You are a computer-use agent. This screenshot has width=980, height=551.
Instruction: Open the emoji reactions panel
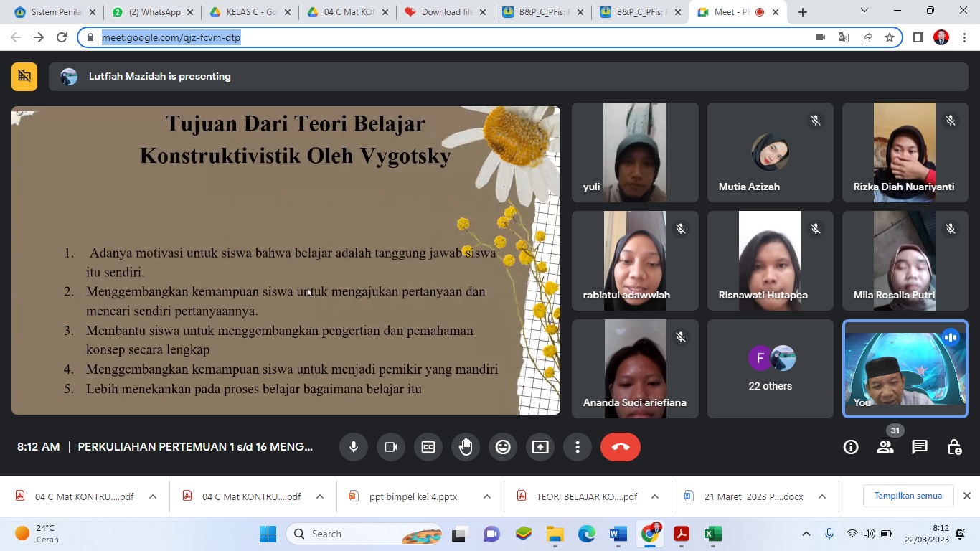click(x=503, y=447)
